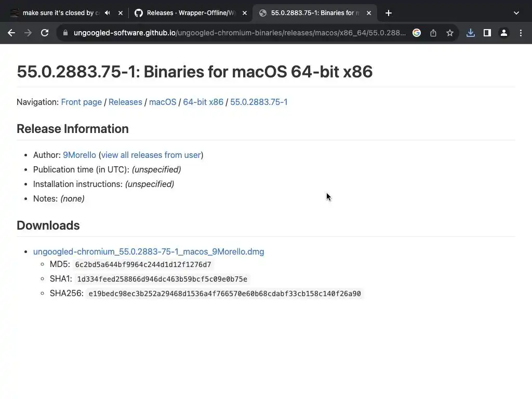
Task: Open the profile account icon
Action: [504, 33]
